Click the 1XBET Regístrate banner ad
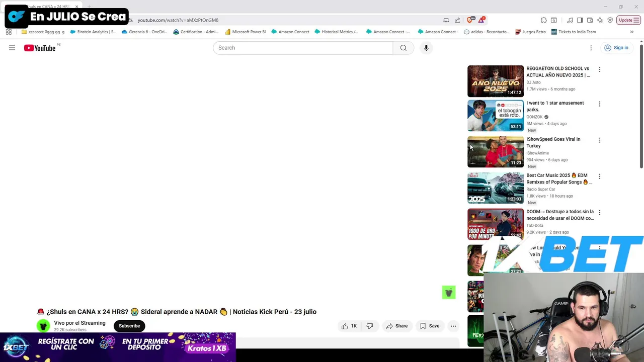This screenshot has width=644, height=362. coord(118,346)
